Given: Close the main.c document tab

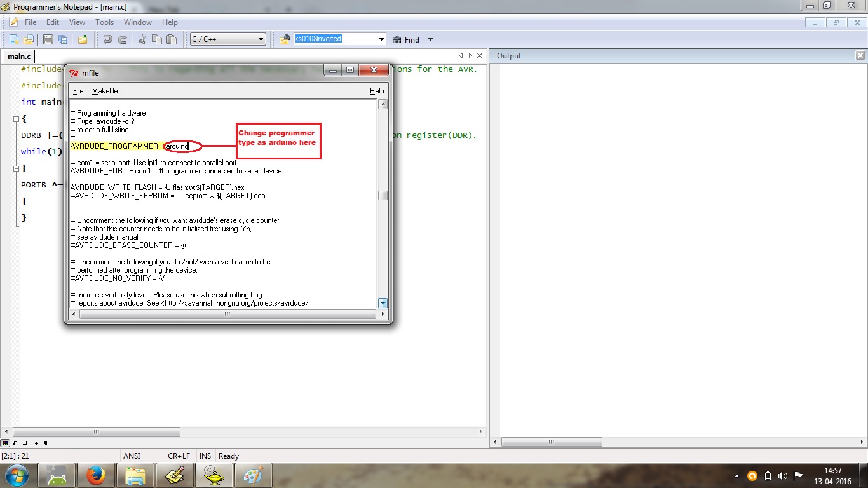Looking at the screenshot, I should point(480,56).
